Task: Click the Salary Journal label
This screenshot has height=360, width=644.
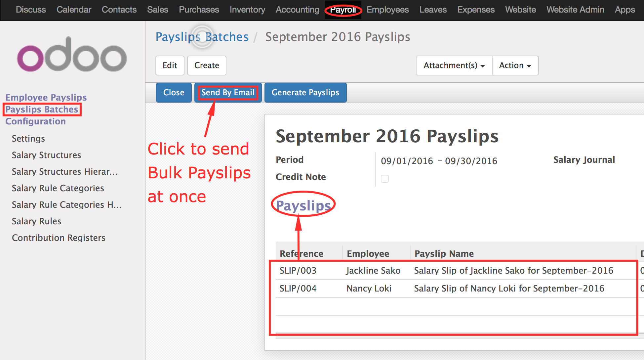Action: tap(584, 159)
